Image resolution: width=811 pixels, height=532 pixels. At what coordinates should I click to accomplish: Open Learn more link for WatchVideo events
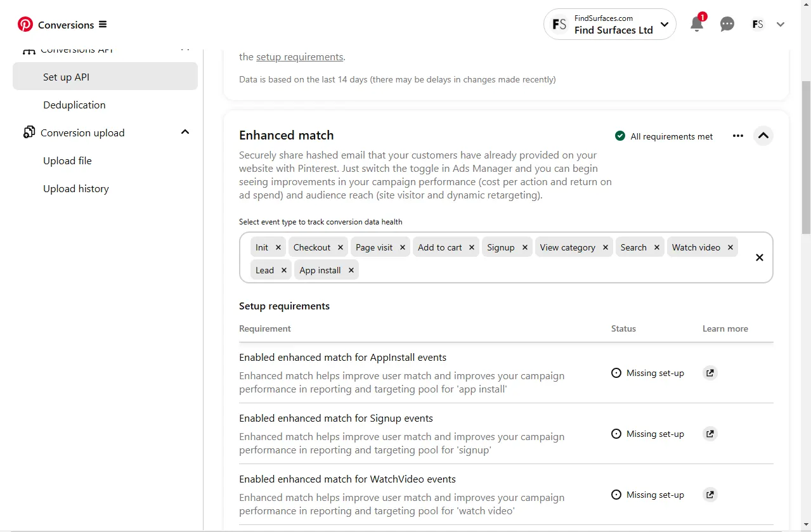tap(710, 495)
